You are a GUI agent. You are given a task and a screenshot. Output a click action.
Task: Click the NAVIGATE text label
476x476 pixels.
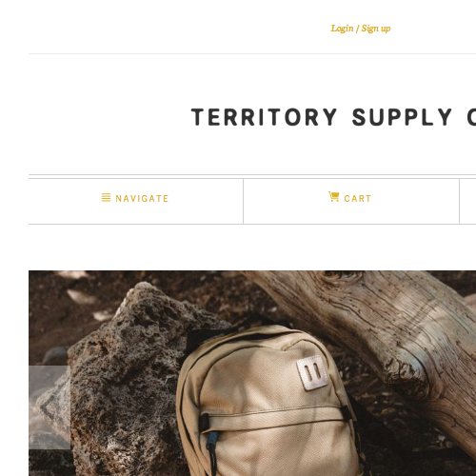(x=142, y=199)
